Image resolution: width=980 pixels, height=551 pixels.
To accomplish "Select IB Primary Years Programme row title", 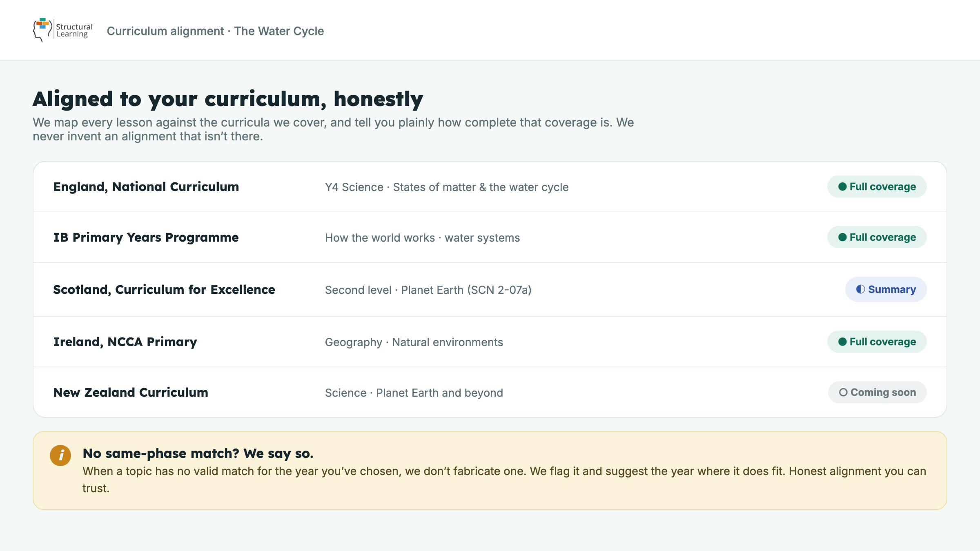I will [146, 238].
